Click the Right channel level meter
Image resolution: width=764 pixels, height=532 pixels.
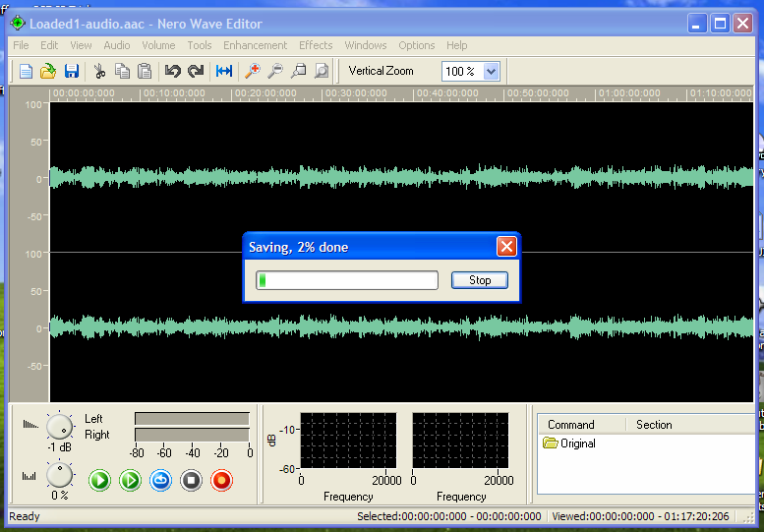pos(192,435)
